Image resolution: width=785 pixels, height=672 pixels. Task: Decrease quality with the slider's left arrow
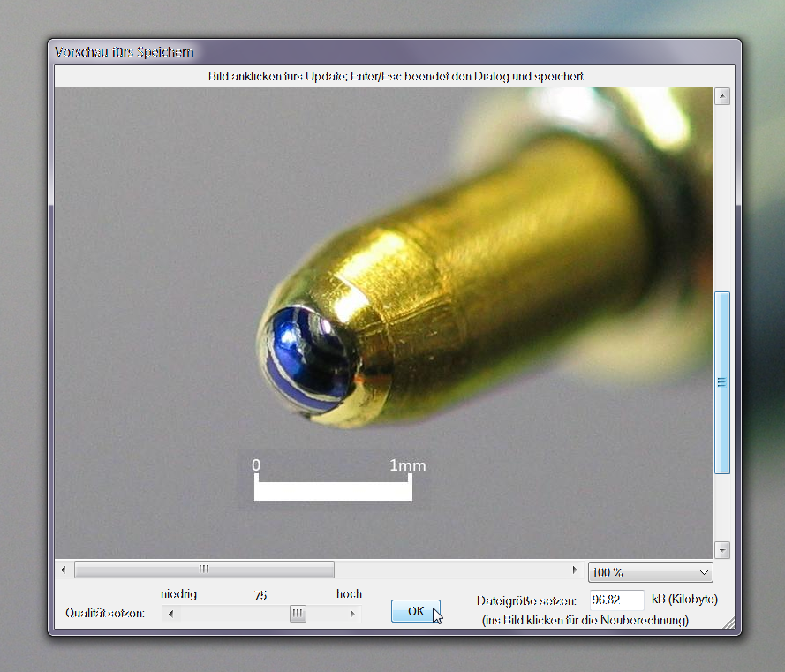point(171,614)
